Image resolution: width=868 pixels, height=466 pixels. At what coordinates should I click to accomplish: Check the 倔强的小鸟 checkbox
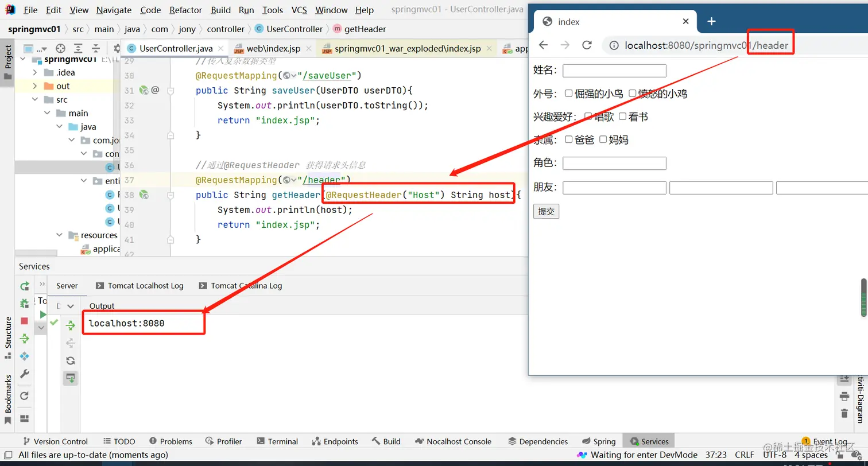point(569,93)
